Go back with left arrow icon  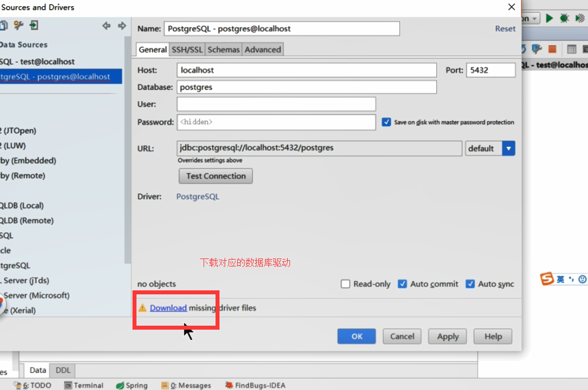[106, 26]
